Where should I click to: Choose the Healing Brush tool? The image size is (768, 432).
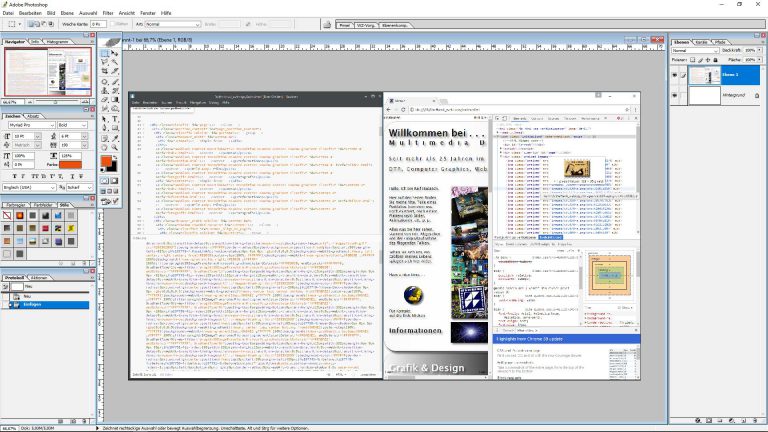click(104, 81)
